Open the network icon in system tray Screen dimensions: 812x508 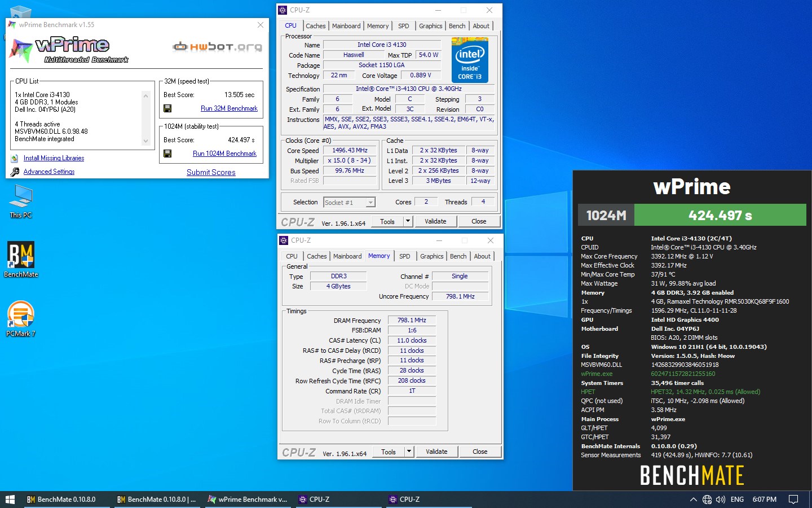(x=707, y=500)
